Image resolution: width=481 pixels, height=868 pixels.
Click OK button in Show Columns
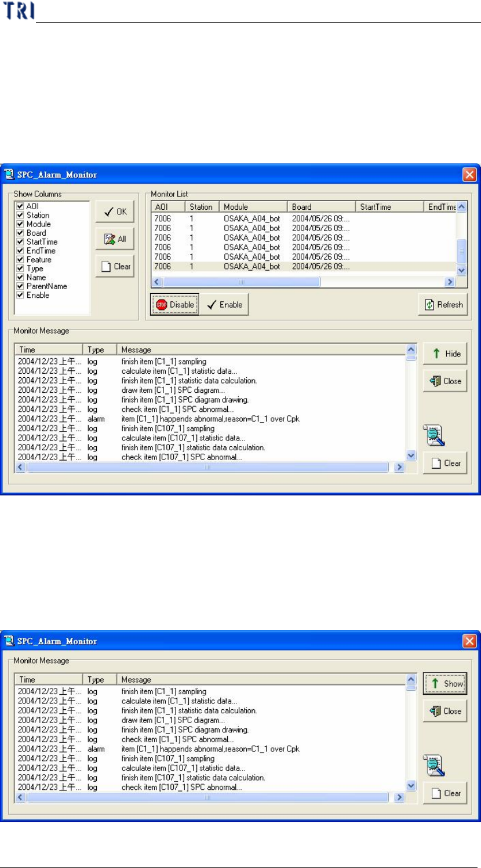click(x=115, y=211)
